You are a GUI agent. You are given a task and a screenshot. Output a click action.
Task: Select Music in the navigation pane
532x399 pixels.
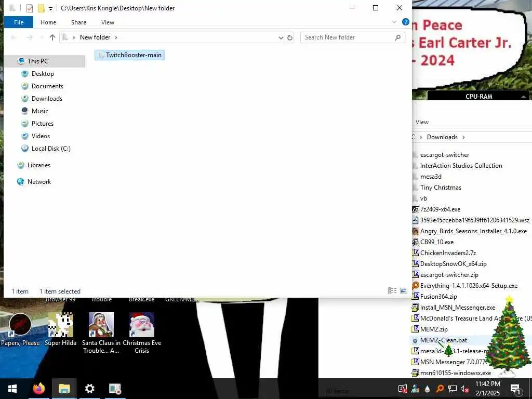[x=39, y=111]
